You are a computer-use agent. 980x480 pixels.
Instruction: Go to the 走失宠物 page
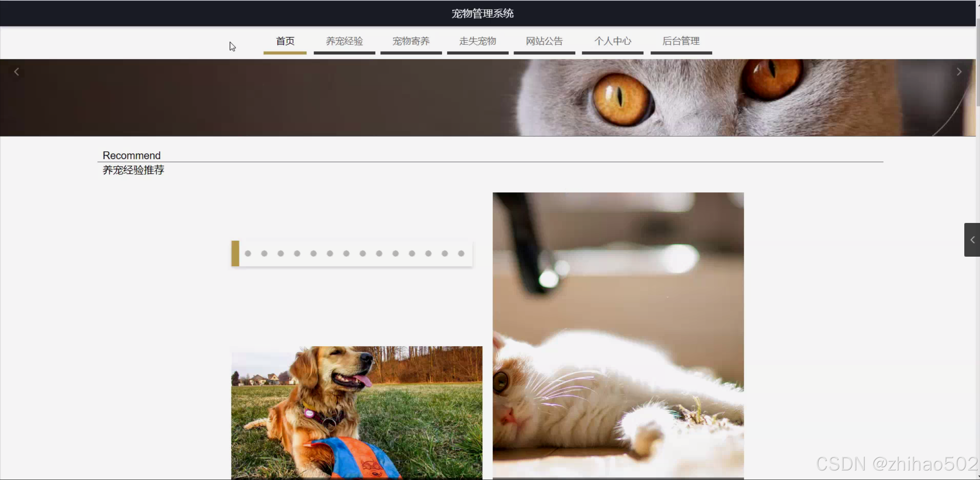(477, 41)
